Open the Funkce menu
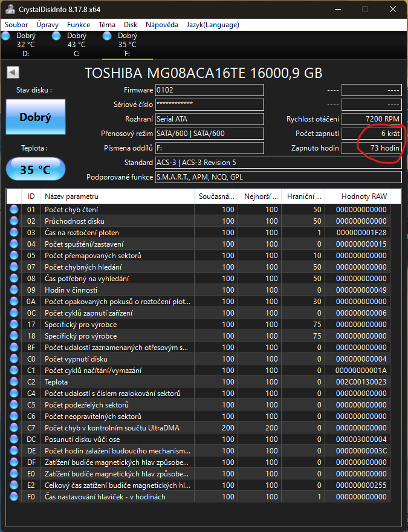Viewport: 408px width, 532px height. [x=79, y=25]
